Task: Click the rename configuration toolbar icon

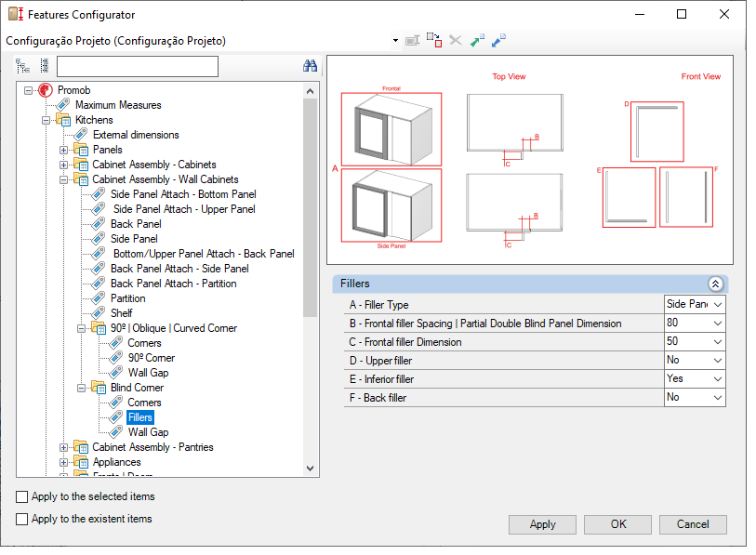Action: [413, 41]
